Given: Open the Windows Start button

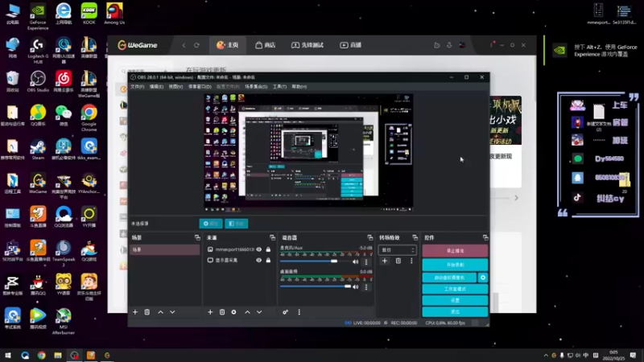Looking at the screenshot, I should 7,356.
